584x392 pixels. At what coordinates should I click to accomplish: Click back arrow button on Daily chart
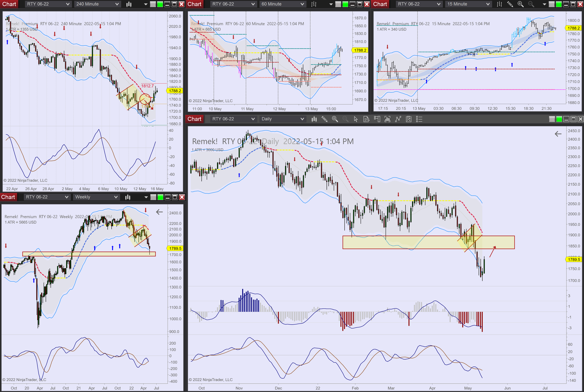click(x=558, y=134)
